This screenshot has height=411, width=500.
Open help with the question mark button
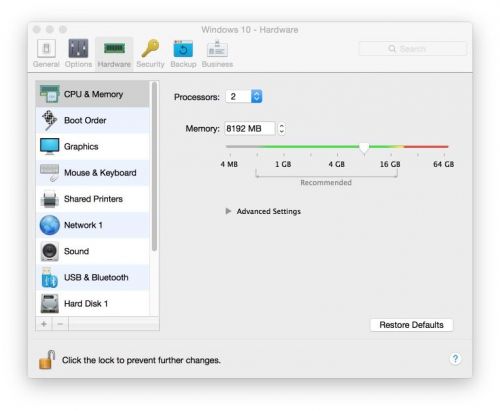click(x=455, y=359)
